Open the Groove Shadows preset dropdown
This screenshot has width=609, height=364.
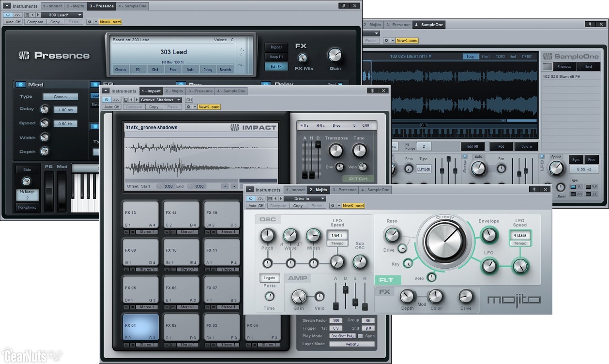(x=161, y=100)
